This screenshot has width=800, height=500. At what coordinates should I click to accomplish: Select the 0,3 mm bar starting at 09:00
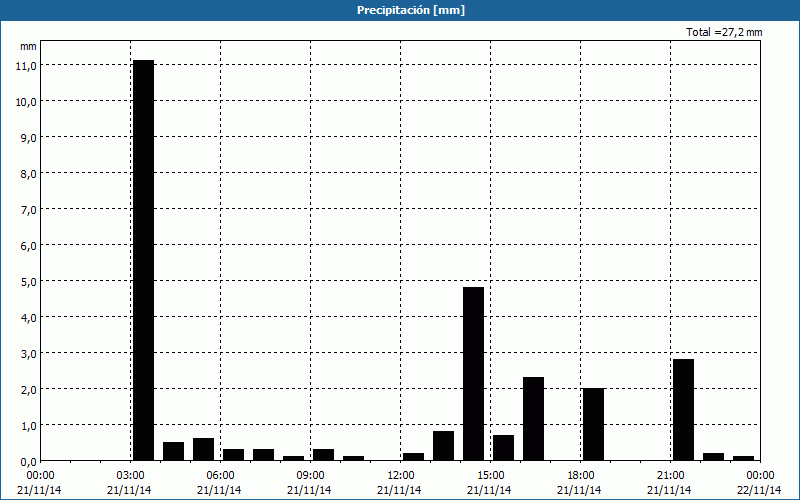[323, 455]
